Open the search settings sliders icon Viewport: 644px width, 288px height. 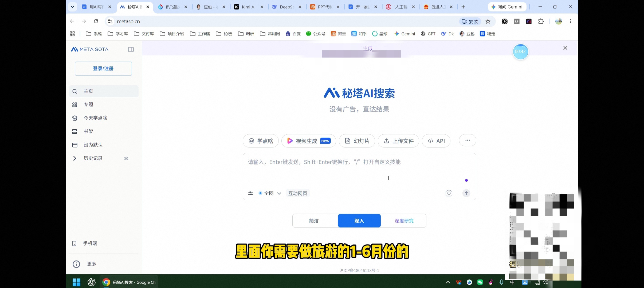[250, 193]
